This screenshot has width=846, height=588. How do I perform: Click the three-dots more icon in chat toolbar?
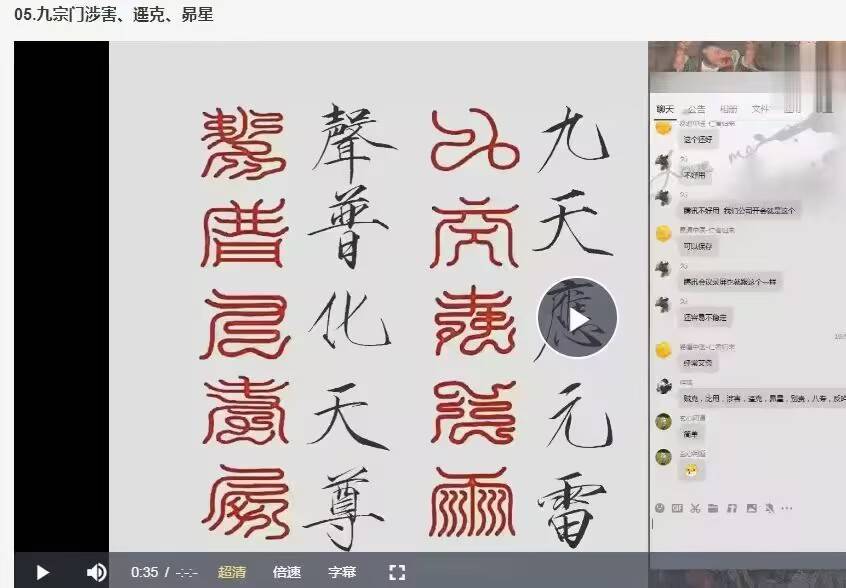(x=787, y=508)
